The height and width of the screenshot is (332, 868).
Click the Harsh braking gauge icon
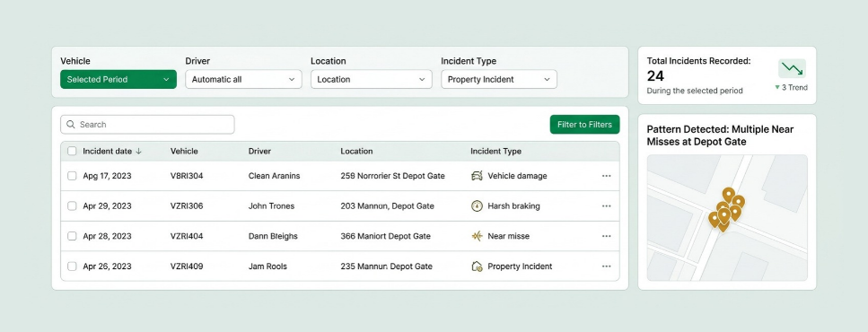point(477,205)
